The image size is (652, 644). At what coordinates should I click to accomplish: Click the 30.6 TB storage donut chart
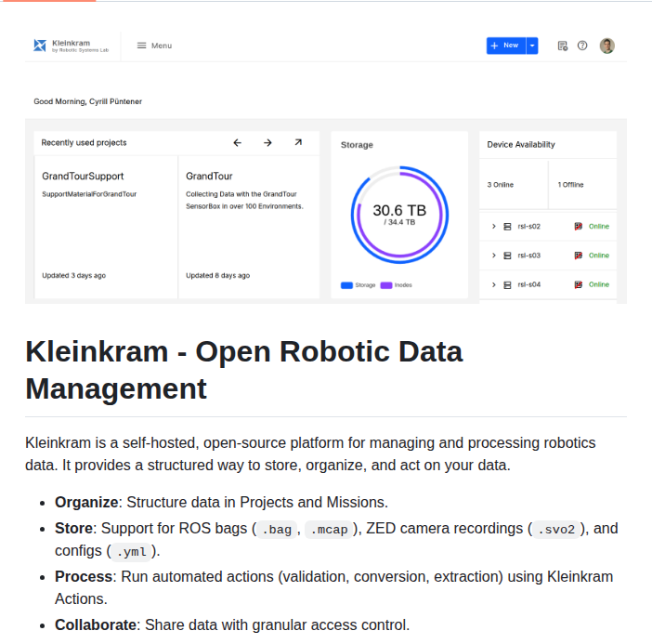399,215
